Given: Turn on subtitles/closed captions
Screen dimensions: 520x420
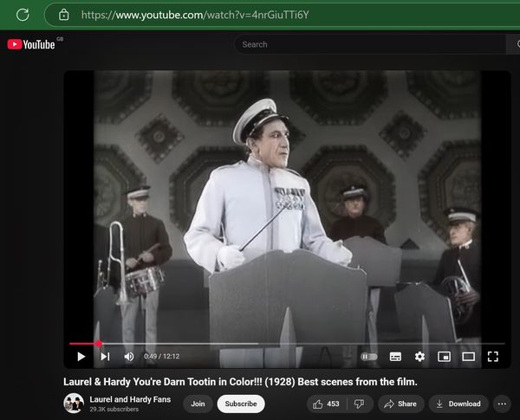Looking at the screenshot, I should coord(395,356).
